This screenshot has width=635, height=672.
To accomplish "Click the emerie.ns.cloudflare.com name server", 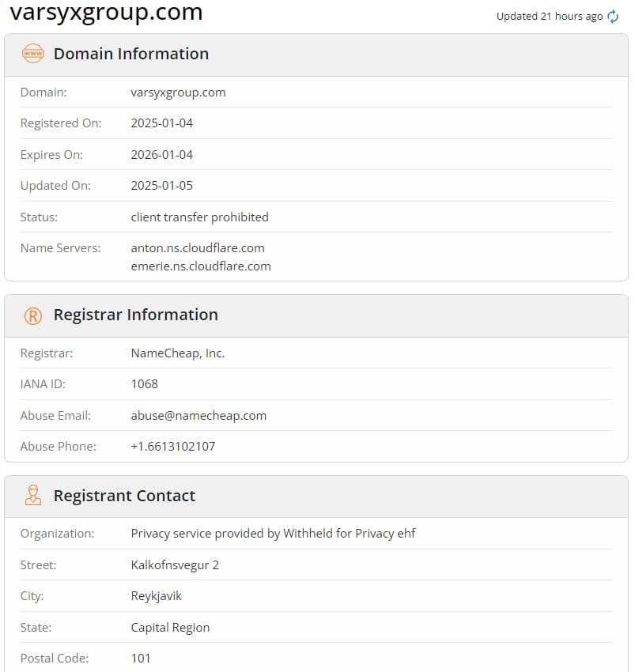I will pos(201,266).
